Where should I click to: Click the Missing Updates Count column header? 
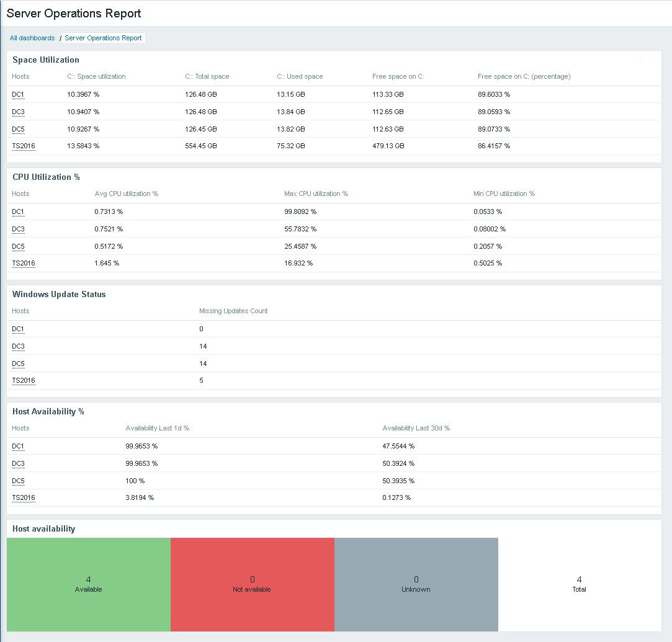233,311
